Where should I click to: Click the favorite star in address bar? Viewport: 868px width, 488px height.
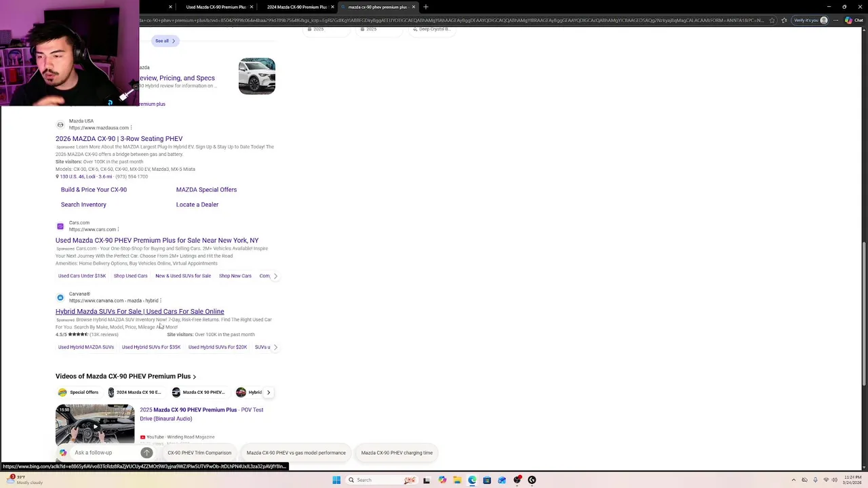[772, 20]
